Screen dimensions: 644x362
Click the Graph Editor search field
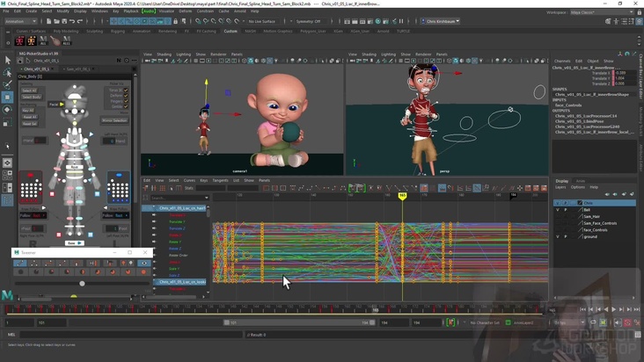(177, 198)
